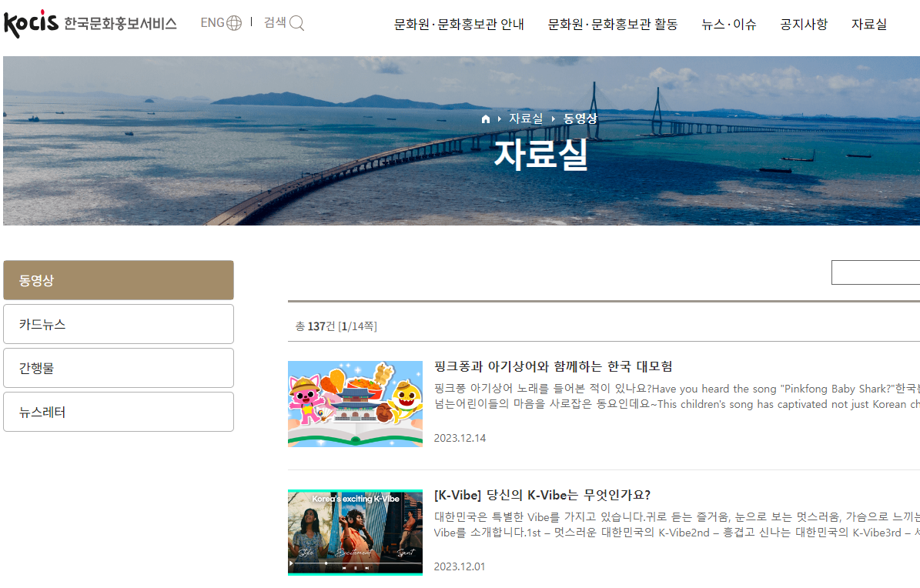Click the pause icon in the K-Vibe player
The width and height of the screenshot is (920, 588).
(x=356, y=568)
